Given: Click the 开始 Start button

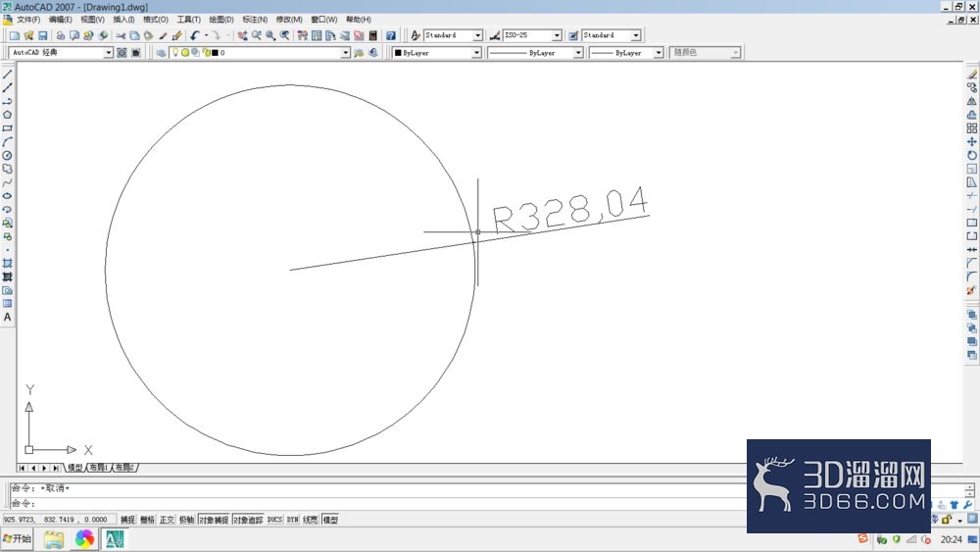Looking at the screenshot, I should [x=18, y=539].
